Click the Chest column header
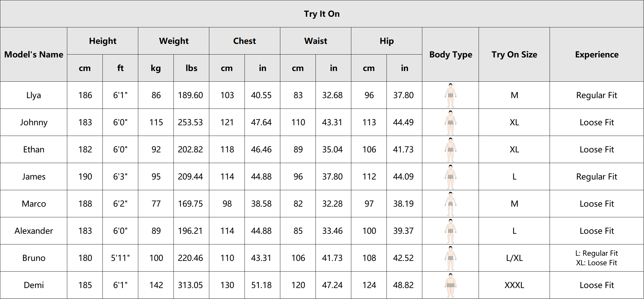This screenshot has width=644, height=299. coord(244,41)
